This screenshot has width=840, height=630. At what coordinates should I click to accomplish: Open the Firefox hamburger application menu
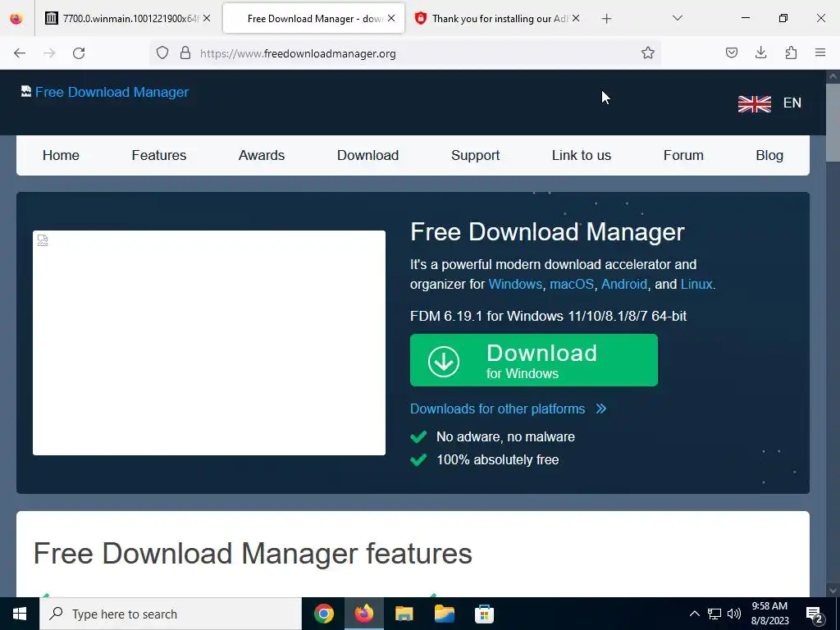pos(820,53)
